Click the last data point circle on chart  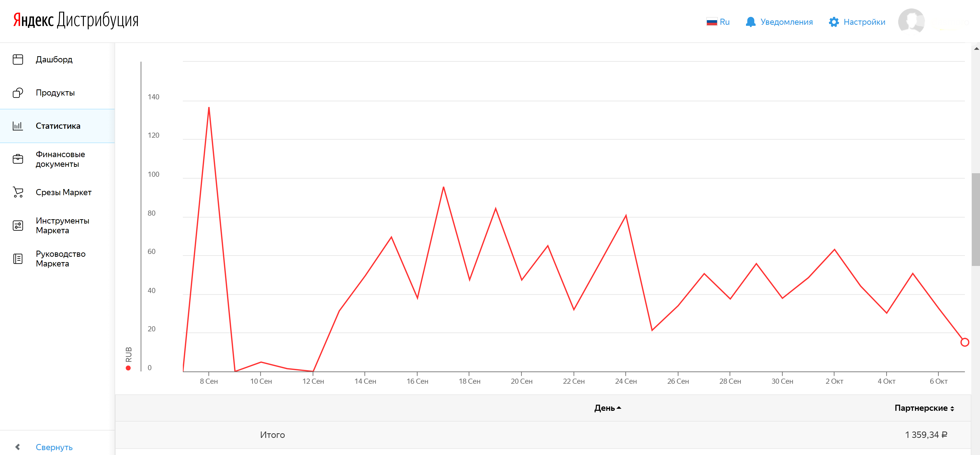coord(964,342)
